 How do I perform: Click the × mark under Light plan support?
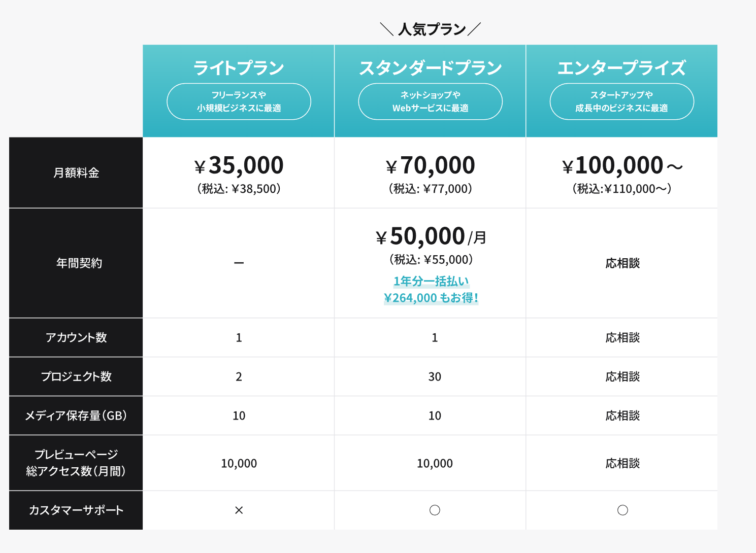pos(239,510)
